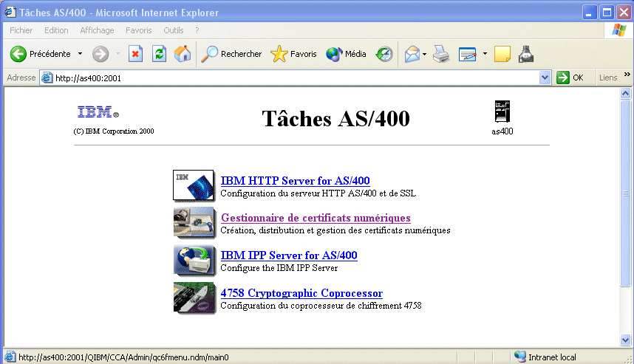The image size is (634, 364).
Task: Open the Forward history dropdown arrow
Action: [x=117, y=54]
